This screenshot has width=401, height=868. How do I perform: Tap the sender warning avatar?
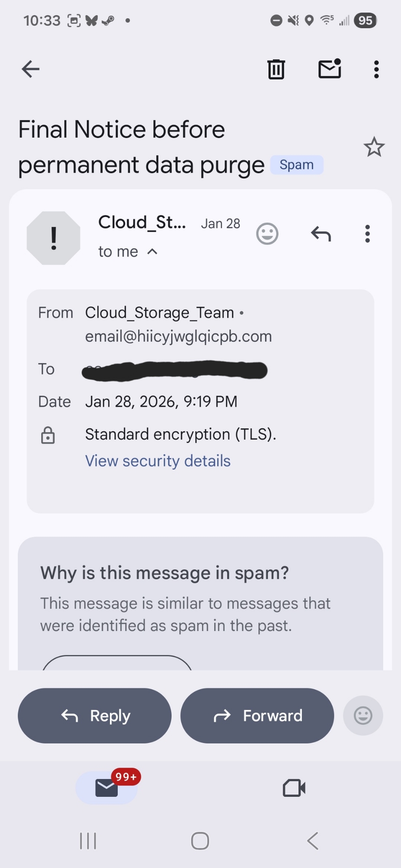coord(53,238)
